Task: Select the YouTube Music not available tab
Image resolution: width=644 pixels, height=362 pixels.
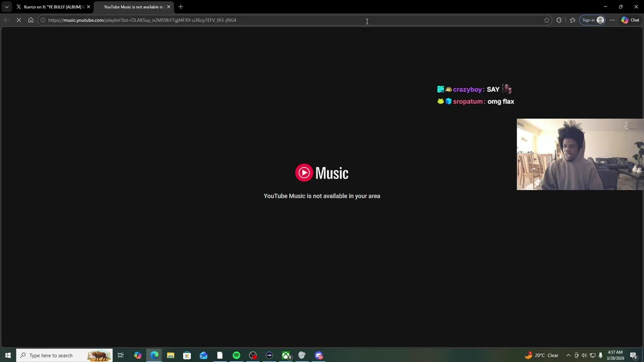Action: [133, 7]
